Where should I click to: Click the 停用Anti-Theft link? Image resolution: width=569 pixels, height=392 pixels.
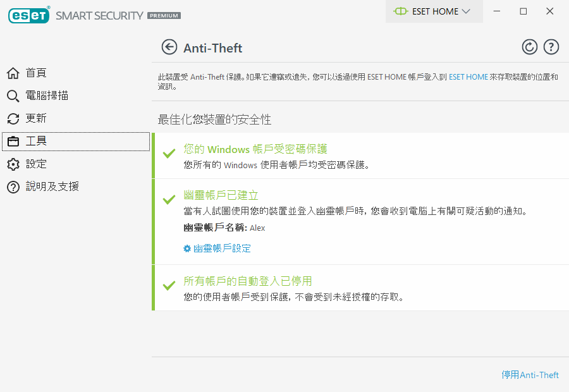530,375
